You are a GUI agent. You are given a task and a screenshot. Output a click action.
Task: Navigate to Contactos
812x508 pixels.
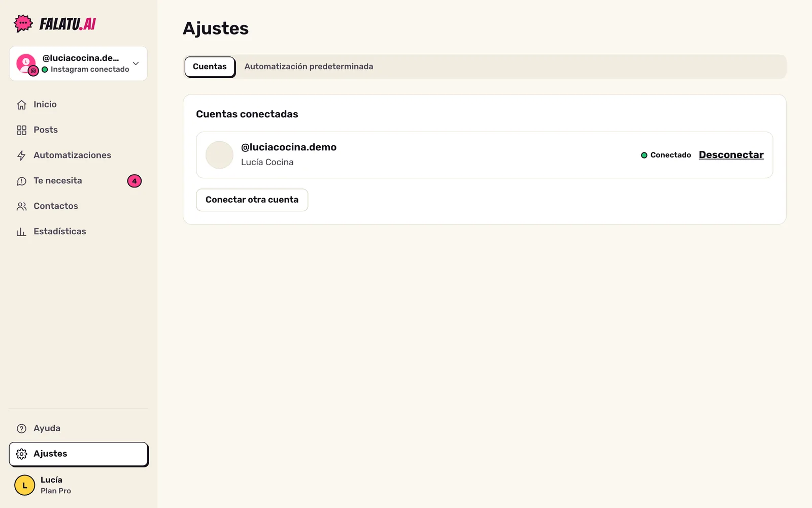79,206
